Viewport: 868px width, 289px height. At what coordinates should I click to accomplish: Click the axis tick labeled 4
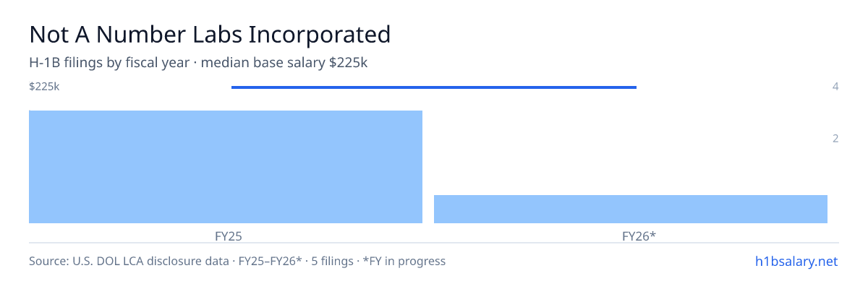[835, 87]
